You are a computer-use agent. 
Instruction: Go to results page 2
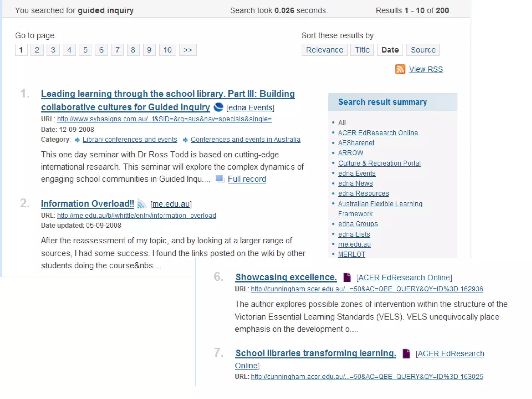(x=37, y=50)
